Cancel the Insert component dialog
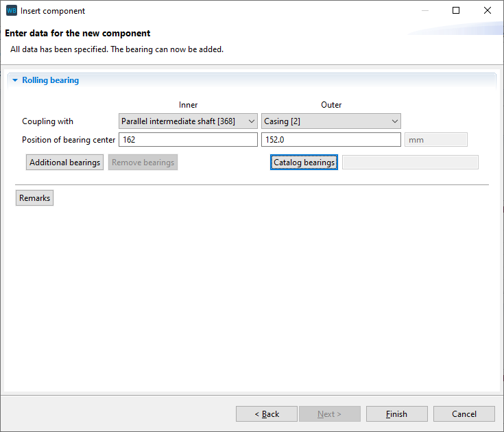The width and height of the screenshot is (504, 432). click(464, 414)
